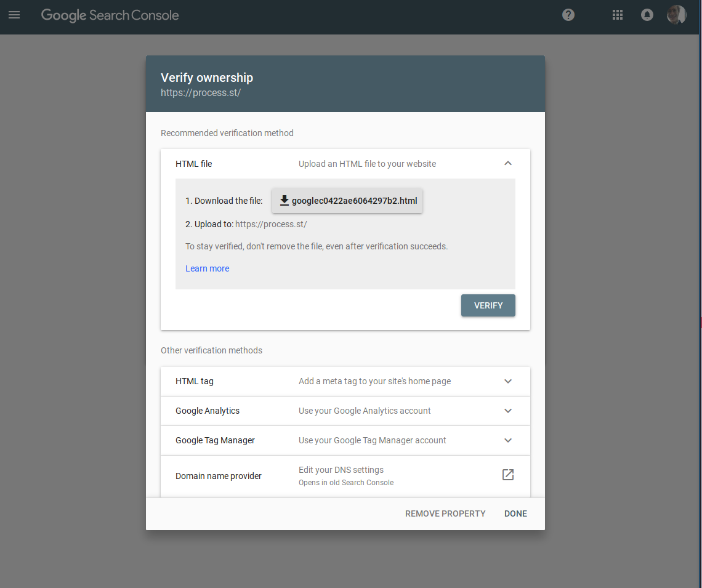Collapse the HTML file section chevron
702x588 pixels.
pos(507,163)
